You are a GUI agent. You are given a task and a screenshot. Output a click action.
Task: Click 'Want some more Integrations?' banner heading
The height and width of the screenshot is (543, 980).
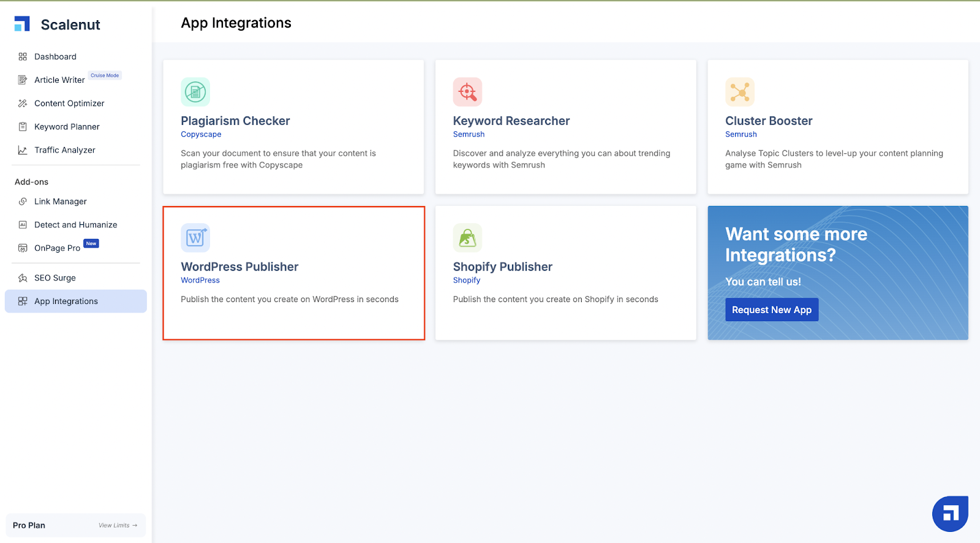pyautogui.click(x=796, y=245)
